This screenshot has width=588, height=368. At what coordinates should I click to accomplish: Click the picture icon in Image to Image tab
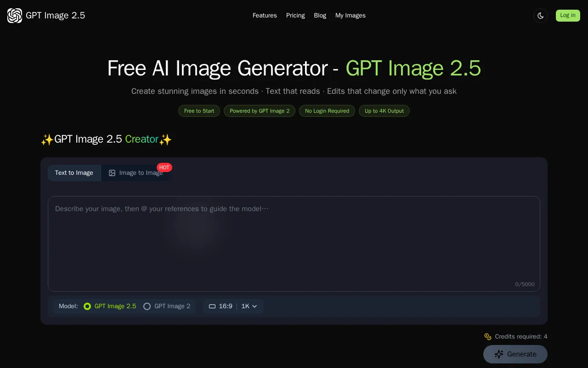click(112, 173)
